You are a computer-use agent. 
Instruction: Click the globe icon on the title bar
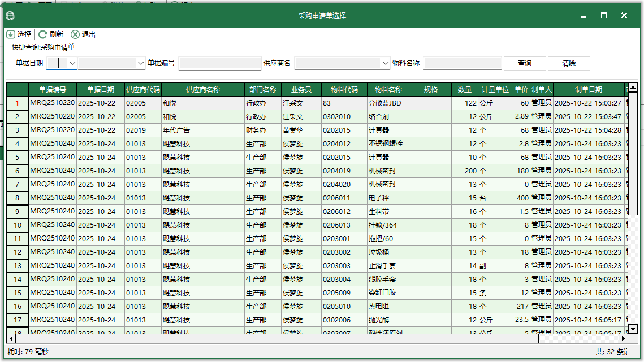(9, 16)
